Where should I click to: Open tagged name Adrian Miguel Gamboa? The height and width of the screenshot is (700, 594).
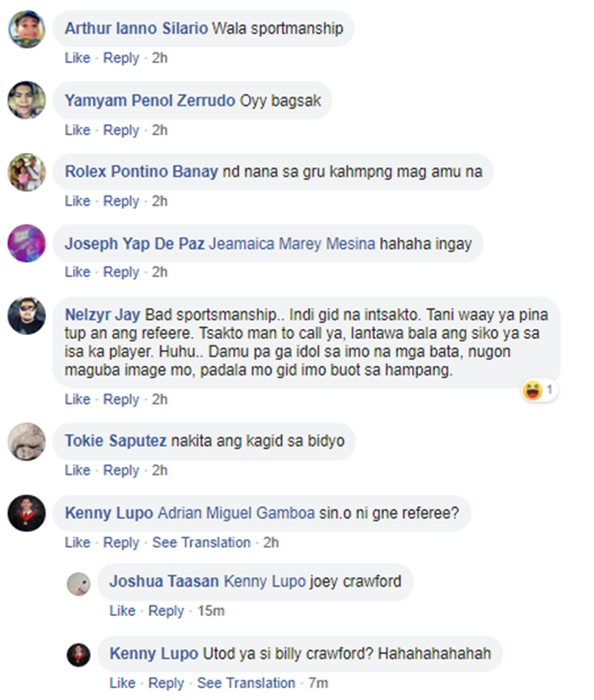point(236,513)
